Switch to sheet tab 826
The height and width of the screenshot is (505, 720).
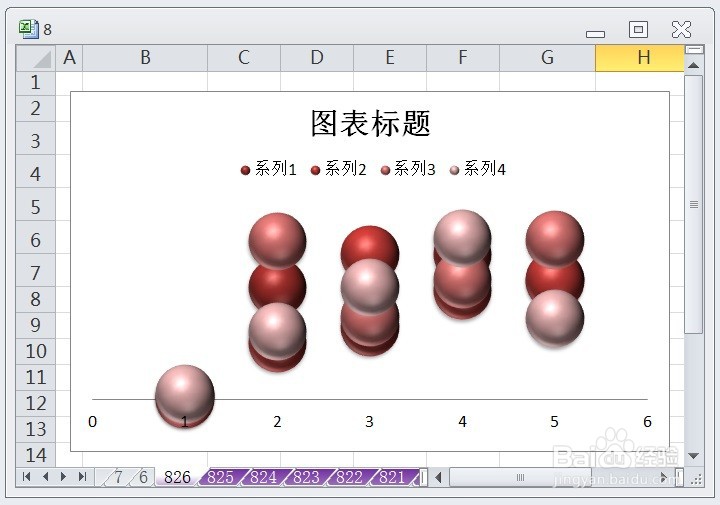pos(177,477)
